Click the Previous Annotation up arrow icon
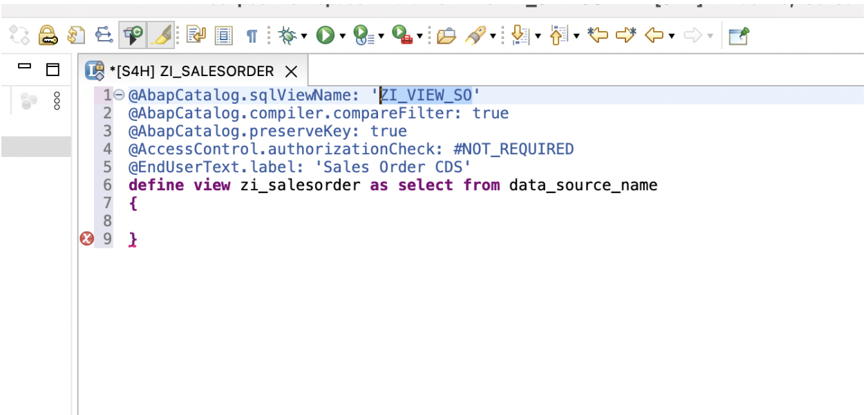 click(x=558, y=35)
